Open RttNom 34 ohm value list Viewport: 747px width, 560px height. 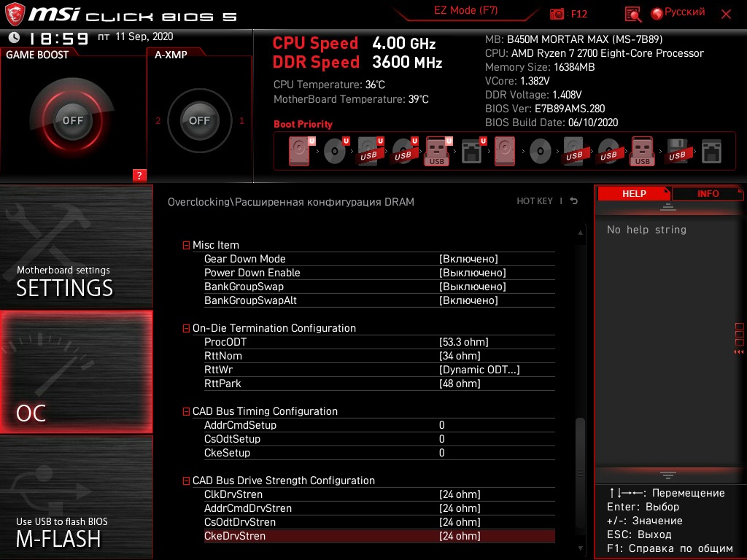pos(460,356)
